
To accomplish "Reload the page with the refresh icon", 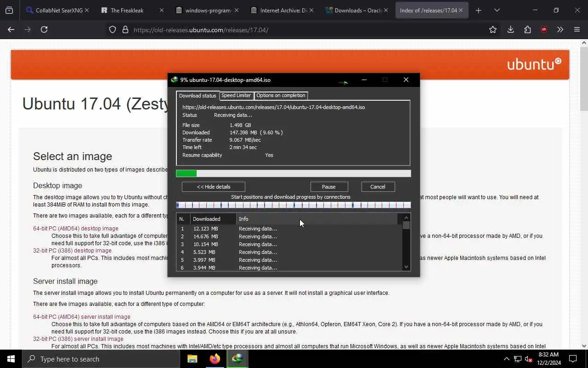I will point(44,29).
